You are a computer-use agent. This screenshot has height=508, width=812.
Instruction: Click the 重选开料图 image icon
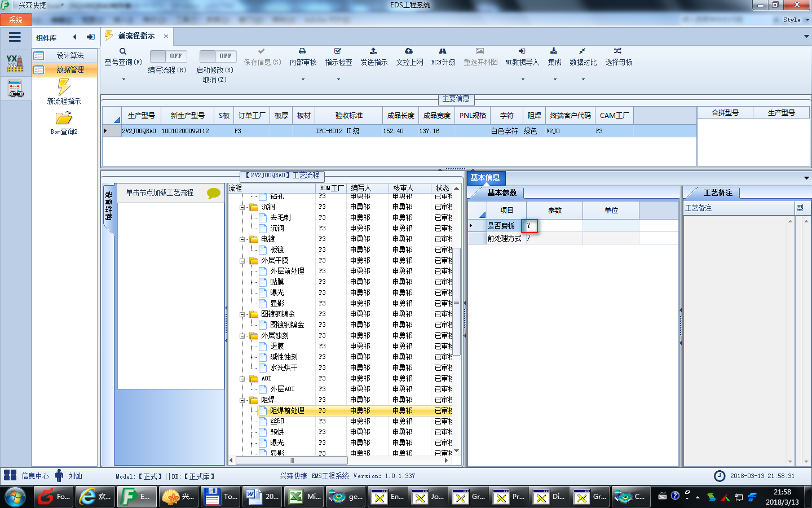coord(480,51)
